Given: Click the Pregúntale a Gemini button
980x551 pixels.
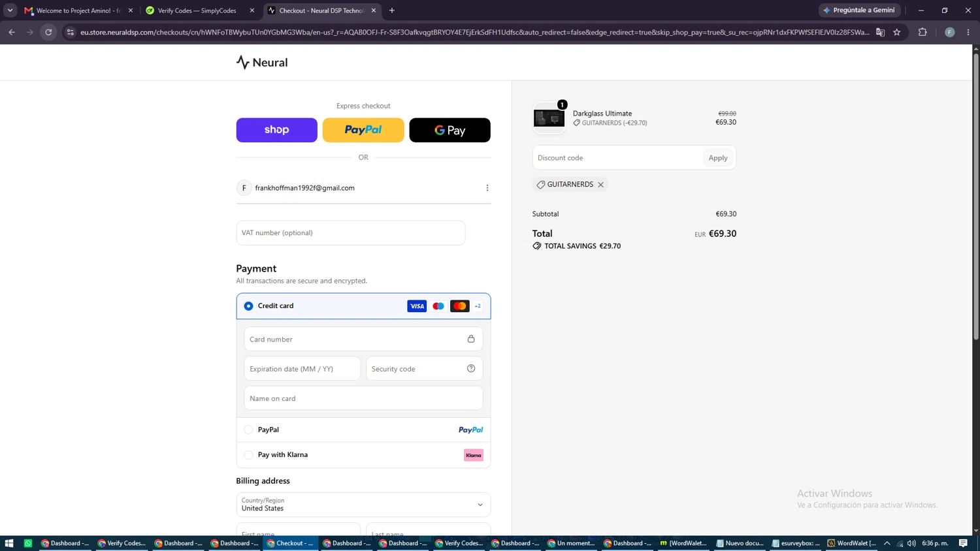Looking at the screenshot, I should coord(860,10).
